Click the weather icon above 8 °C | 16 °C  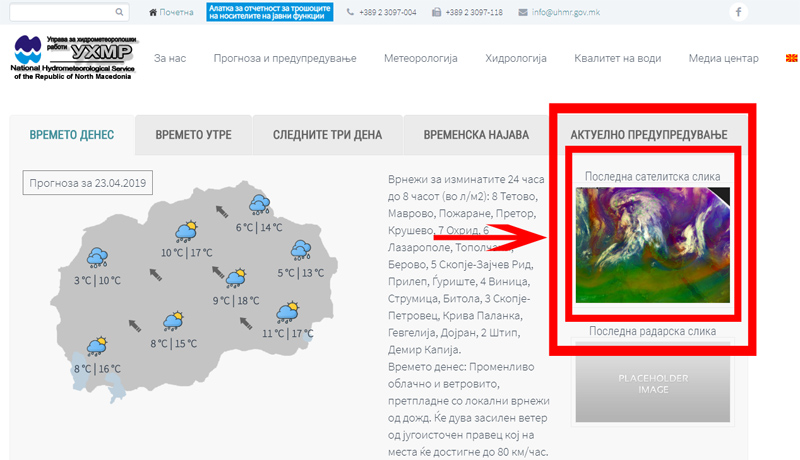coord(97,346)
